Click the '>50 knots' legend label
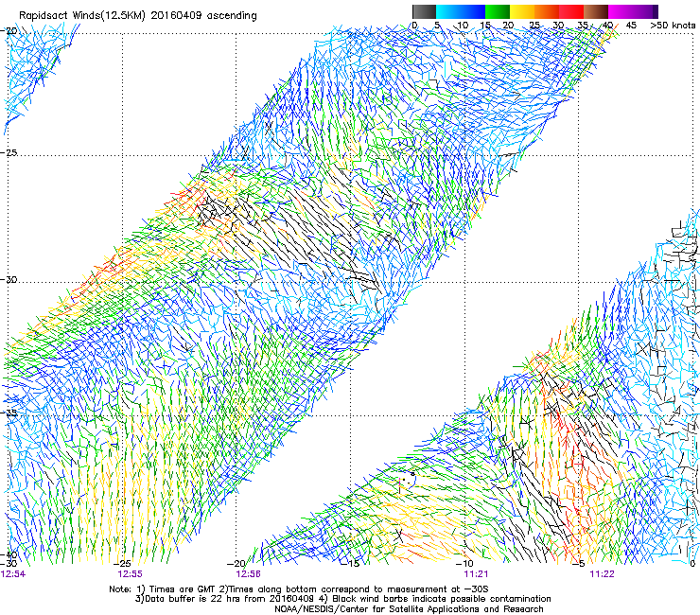 673,26
